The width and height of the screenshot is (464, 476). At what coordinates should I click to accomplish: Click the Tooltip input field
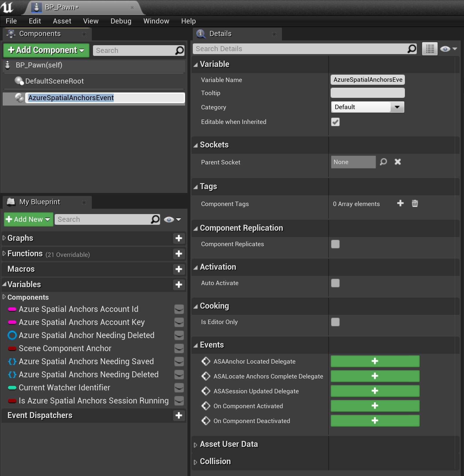(368, 93)
